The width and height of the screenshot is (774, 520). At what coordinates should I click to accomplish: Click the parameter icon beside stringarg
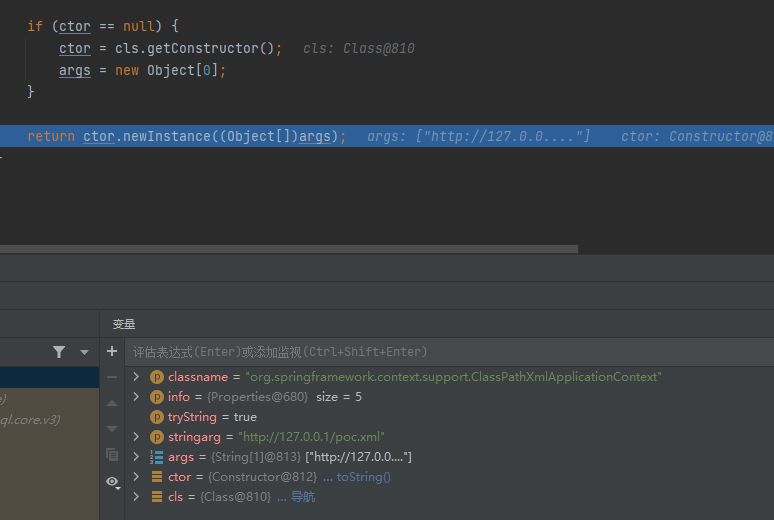point(156,437)
